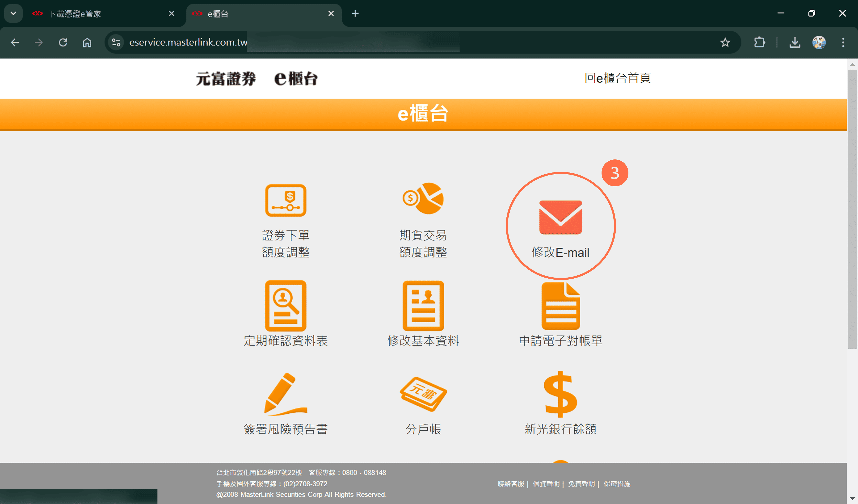The image size is (858, 504).
Task: View site information icon in address bar
Action: tap(116, 43)
